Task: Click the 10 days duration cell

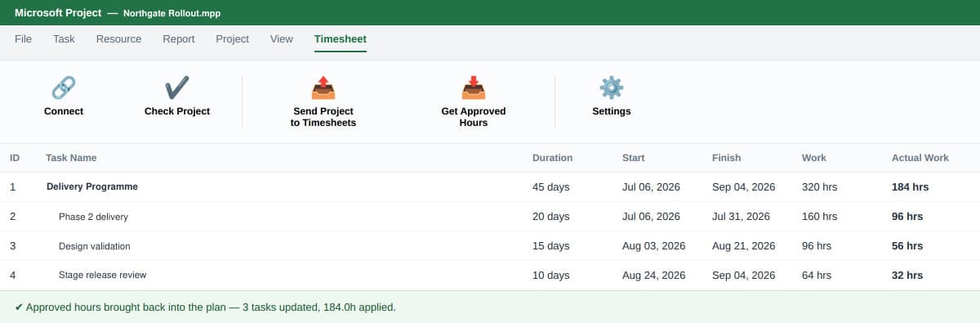Action: pos(551,276)
